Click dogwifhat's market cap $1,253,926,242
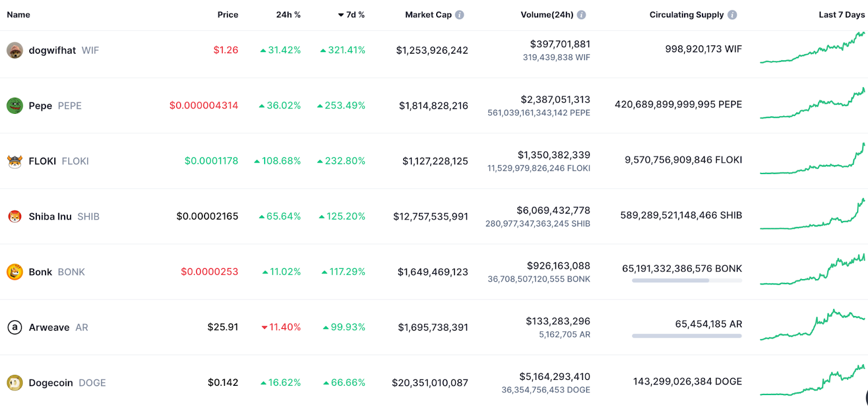The width and height of the screenshot is (868, 407). coord(432,50)
